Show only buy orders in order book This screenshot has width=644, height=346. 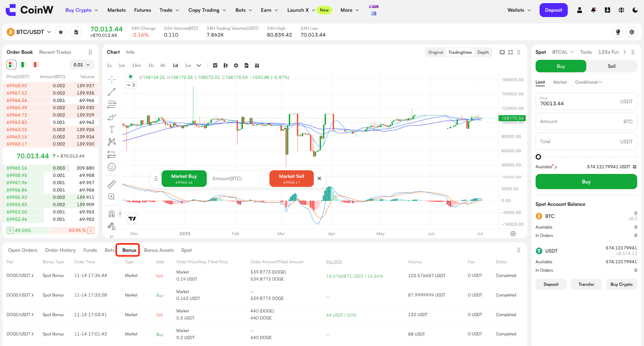[24, 64]
